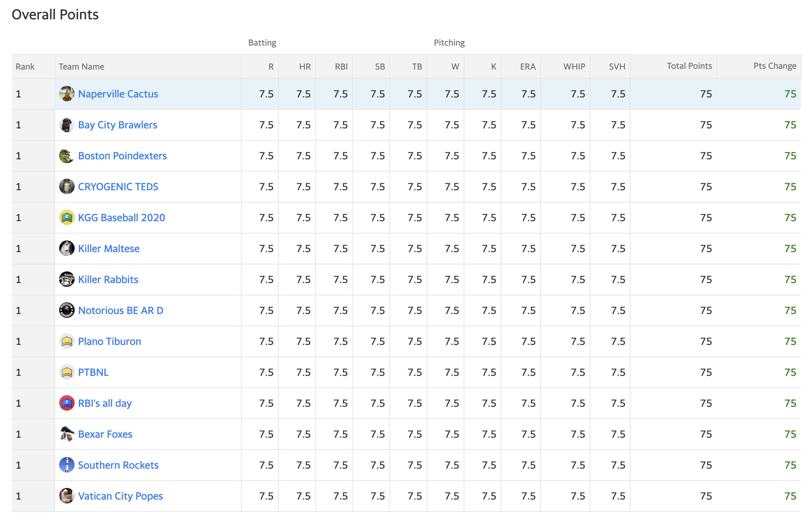Click the RBI's all day red cap icon
The height and width of the screenshot is (522, 812).
click(67, 403)
